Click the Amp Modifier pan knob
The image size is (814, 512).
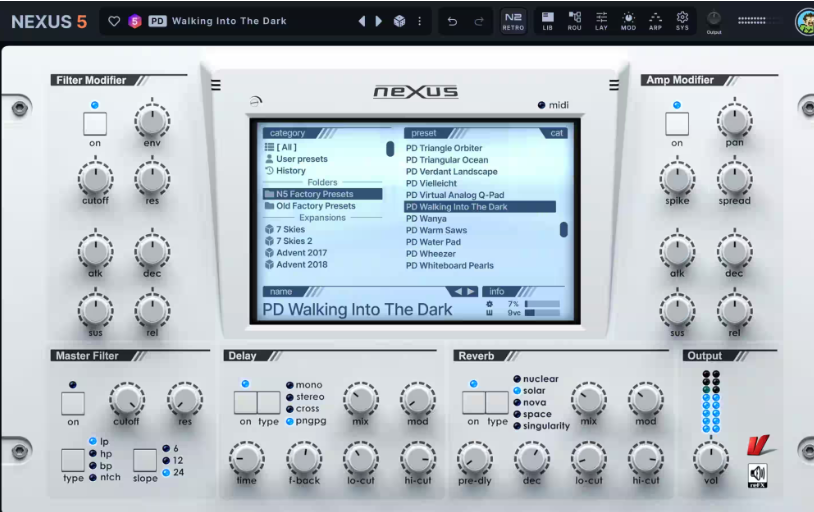(x=734, y=120)
